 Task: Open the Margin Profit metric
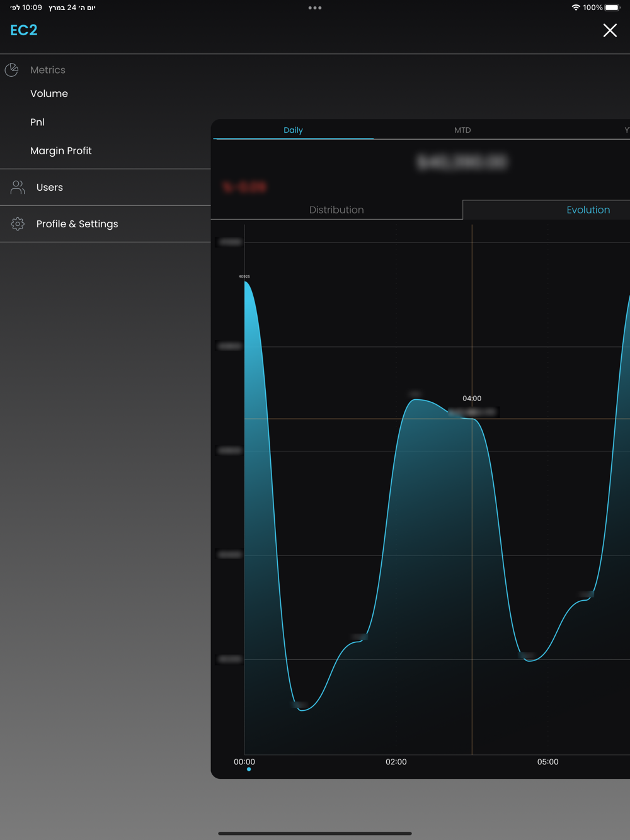click(61, 151)
